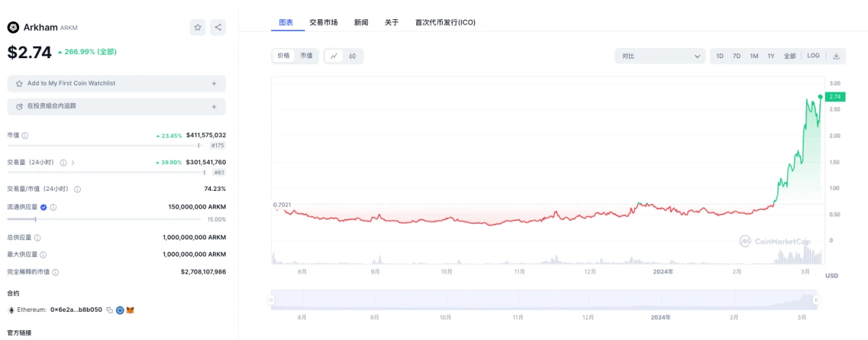Go to the 首次代币发行(ICO) tab

click(445, 23)
